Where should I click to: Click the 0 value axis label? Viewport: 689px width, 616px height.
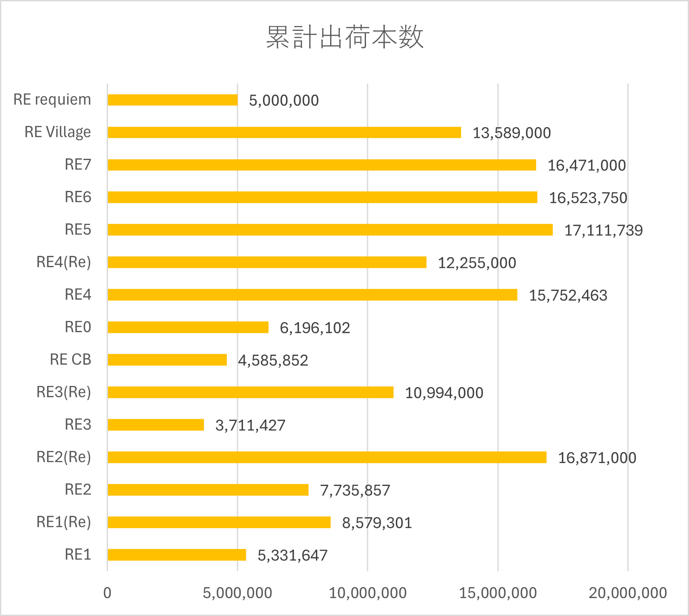(x=108, y=593)
